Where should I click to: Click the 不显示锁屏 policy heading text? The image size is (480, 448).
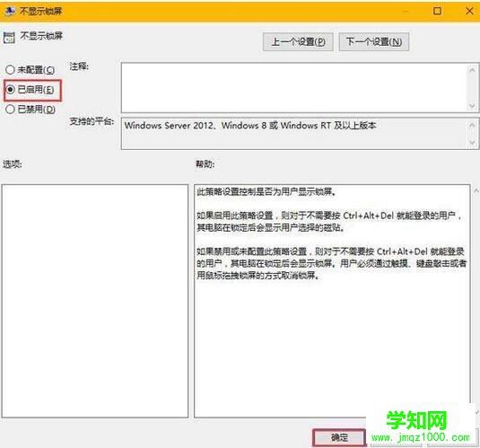point(41,36)
